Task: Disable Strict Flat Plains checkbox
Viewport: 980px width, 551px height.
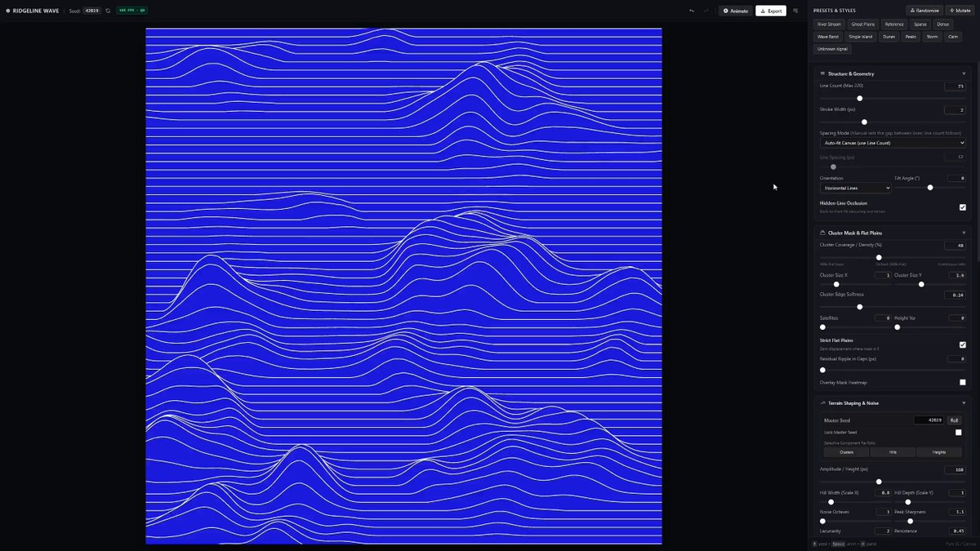Action: (962, 344)
